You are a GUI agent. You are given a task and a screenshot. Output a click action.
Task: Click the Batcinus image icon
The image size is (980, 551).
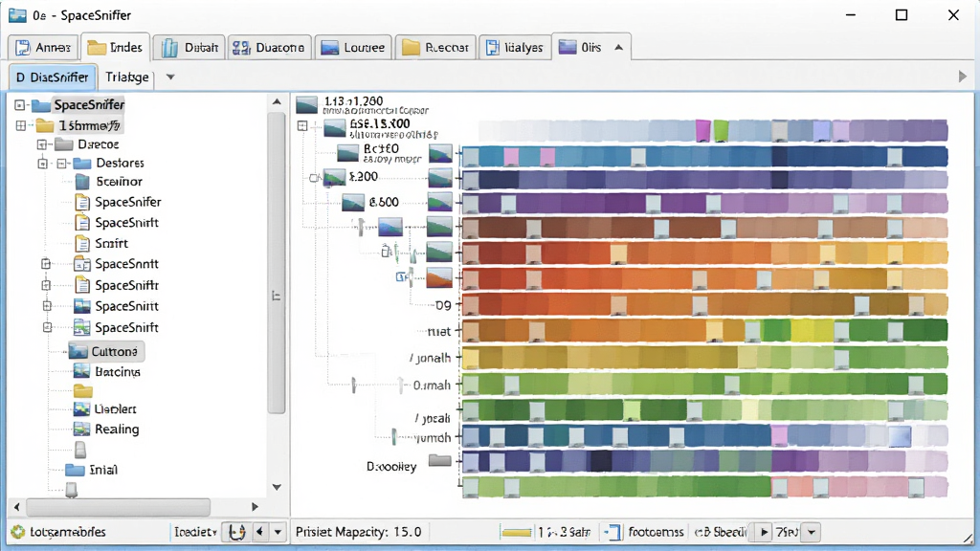point(82,371)
